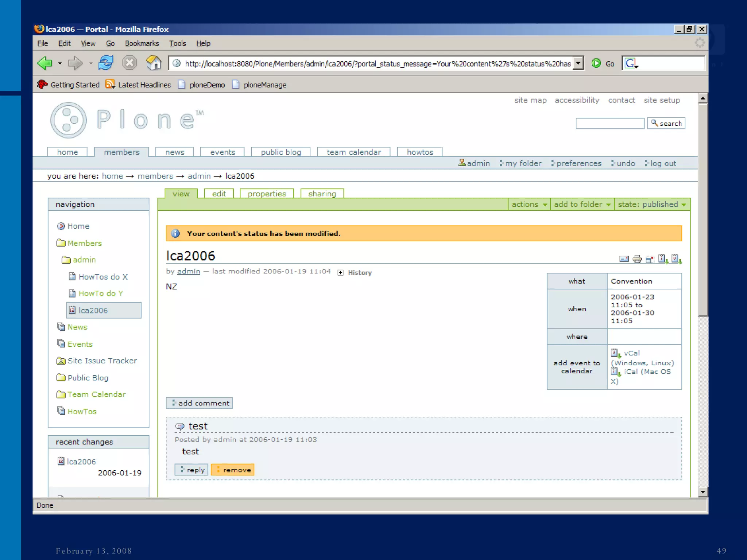Click the add comment button
Viewport: 747px width, 560px height.
200,403
